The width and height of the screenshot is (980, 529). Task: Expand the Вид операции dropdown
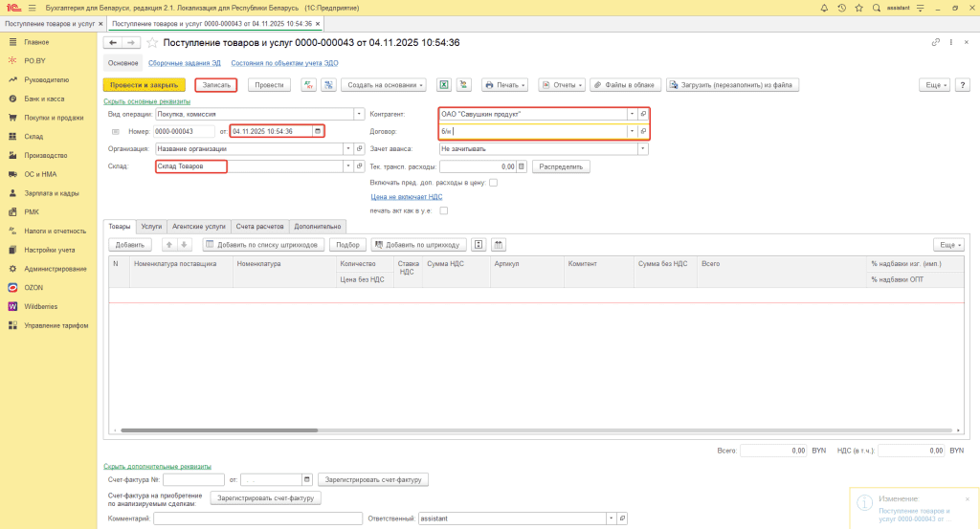pyautogui.click(x=359, y=114)
